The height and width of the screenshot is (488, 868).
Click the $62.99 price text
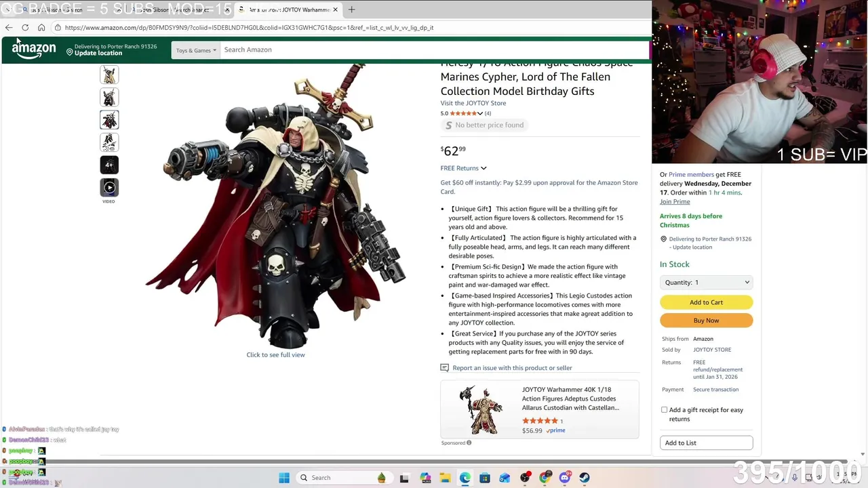point(454,151)
